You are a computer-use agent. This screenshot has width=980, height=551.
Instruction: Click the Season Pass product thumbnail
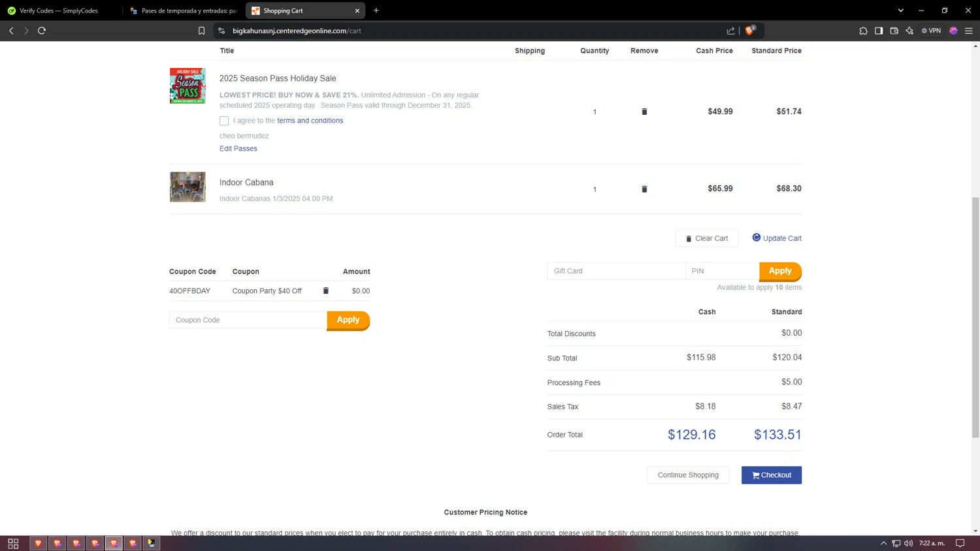(188, 86)
